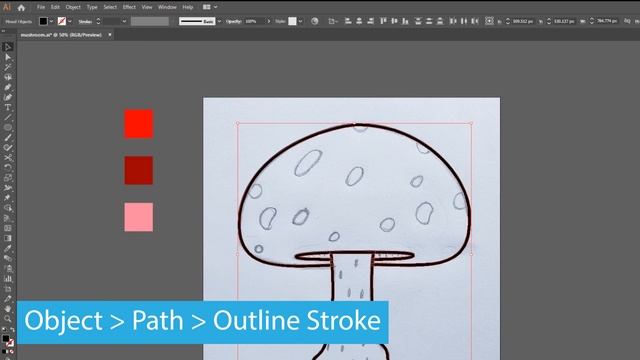Select the Lasso tool

[8, 77]
